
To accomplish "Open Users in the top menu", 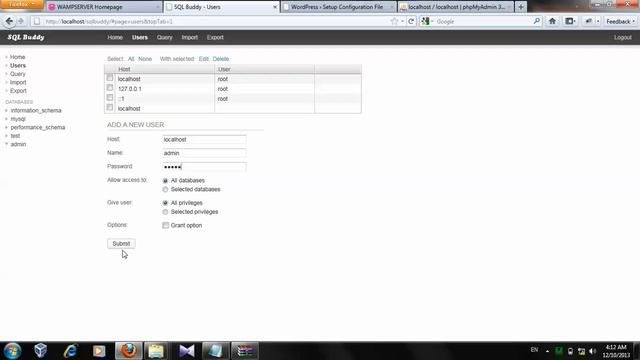I will tap(140, 37).
